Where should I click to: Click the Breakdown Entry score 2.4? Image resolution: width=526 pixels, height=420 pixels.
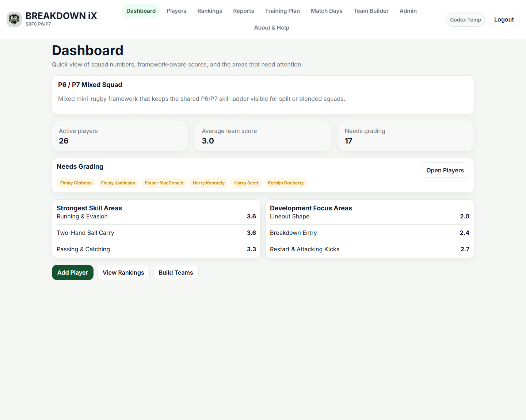click(x=465, y=233)
